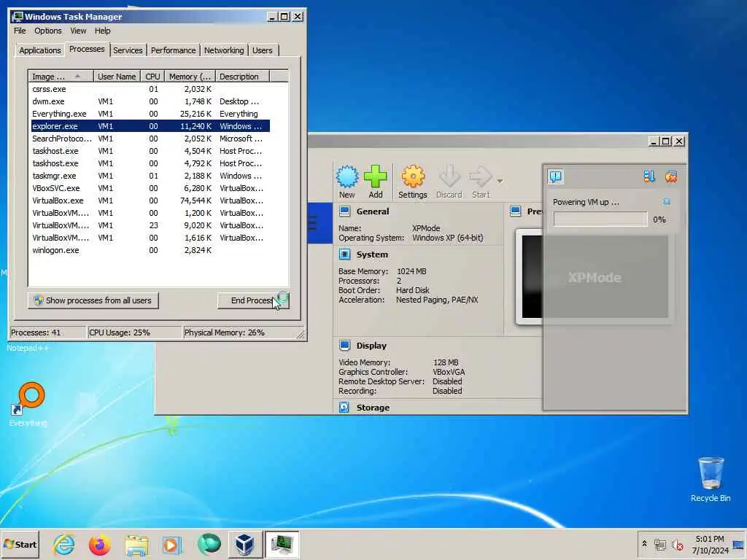Click the Storage section icon
Image resolution: width=747 pixels, height=560 pixels.
click(x=344, y=407)
